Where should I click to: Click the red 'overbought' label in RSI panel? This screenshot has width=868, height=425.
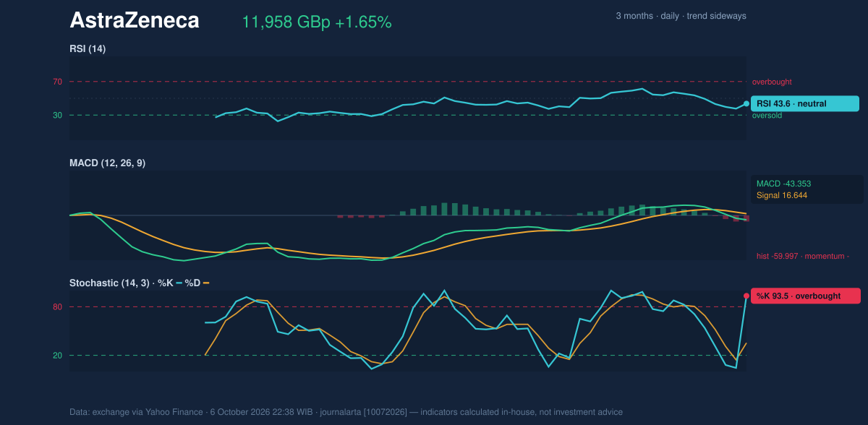(x=772, y=82)
